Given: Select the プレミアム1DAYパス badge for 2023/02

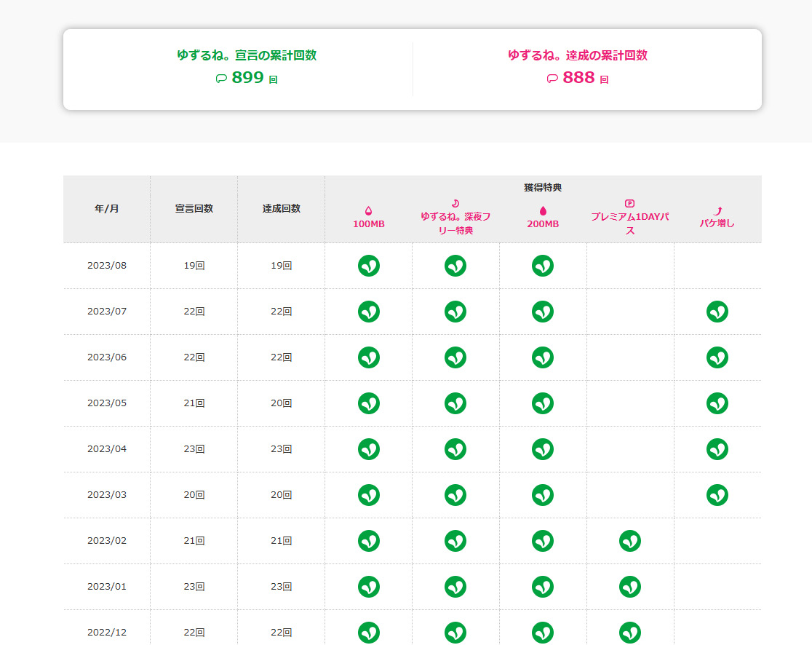Looking at the screenshot, I should [x=630, y=541].
